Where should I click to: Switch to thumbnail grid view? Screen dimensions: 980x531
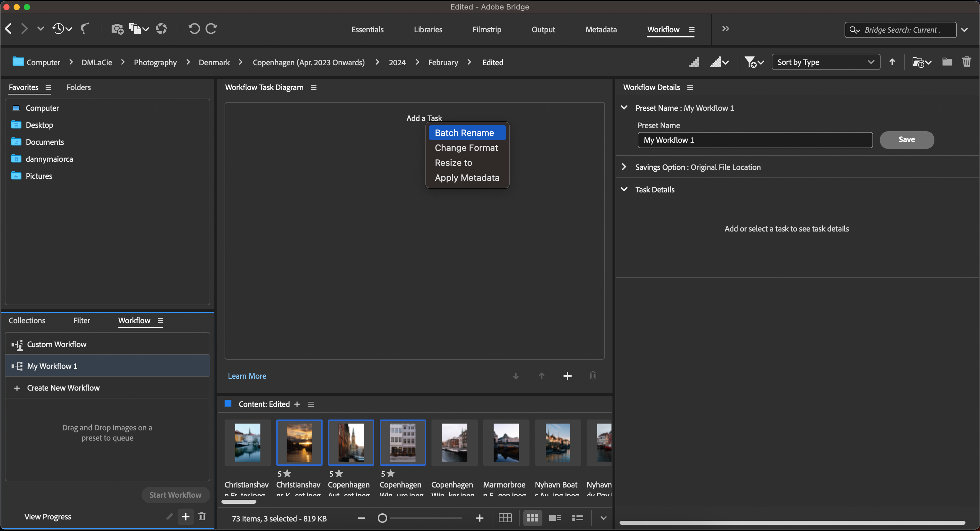tap(532, 518)
